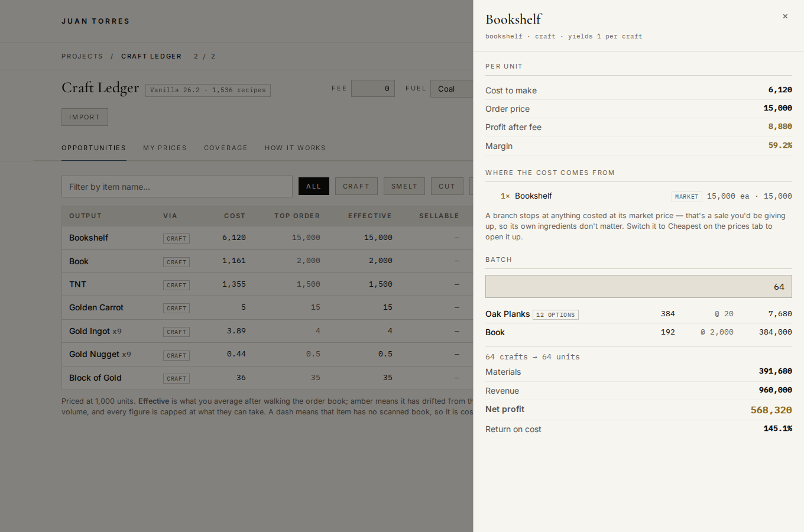Click the Import button
This screenshot has height=532, width=804.
coord(85,117)
